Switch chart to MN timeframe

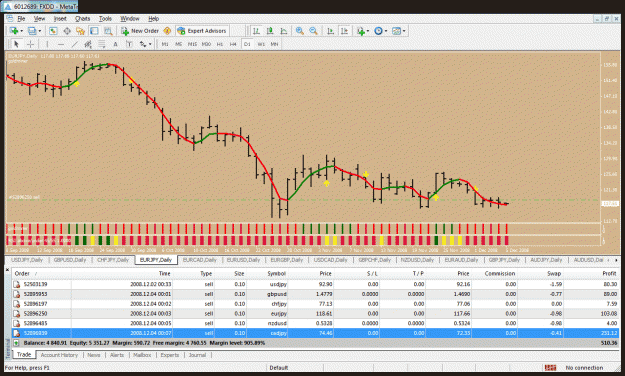pos(274,44)
